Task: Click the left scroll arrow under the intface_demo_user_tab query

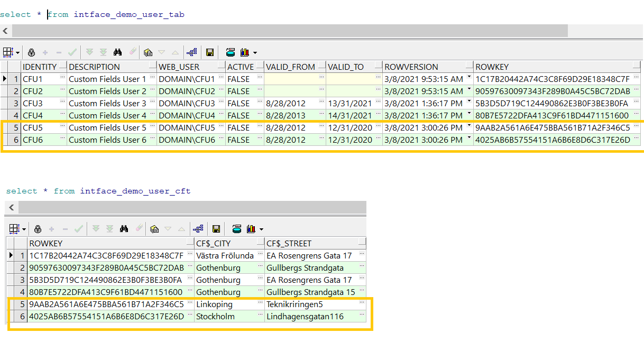Action: [5, 31]
